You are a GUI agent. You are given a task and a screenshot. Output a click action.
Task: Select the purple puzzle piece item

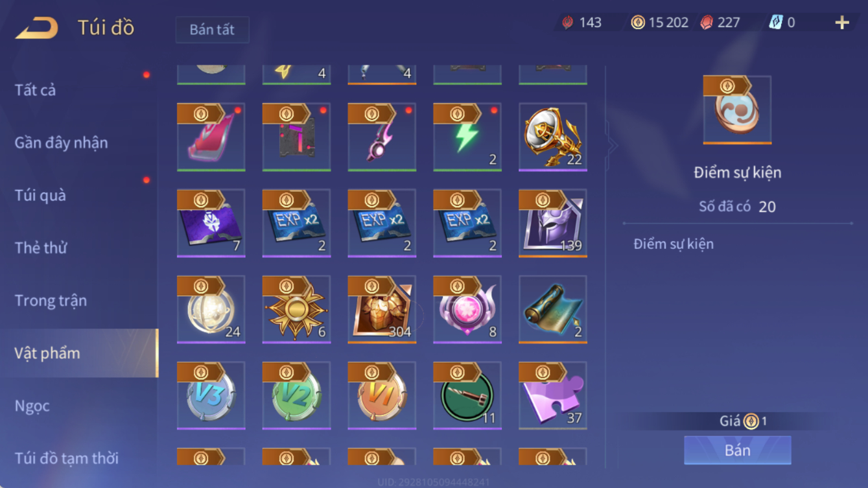(x=553, y=395)
